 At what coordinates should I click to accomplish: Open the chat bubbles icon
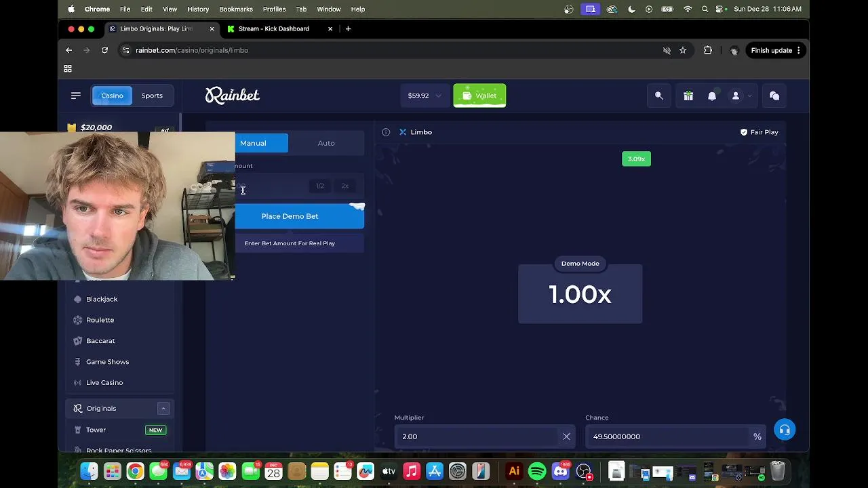(x=774, y=96)
